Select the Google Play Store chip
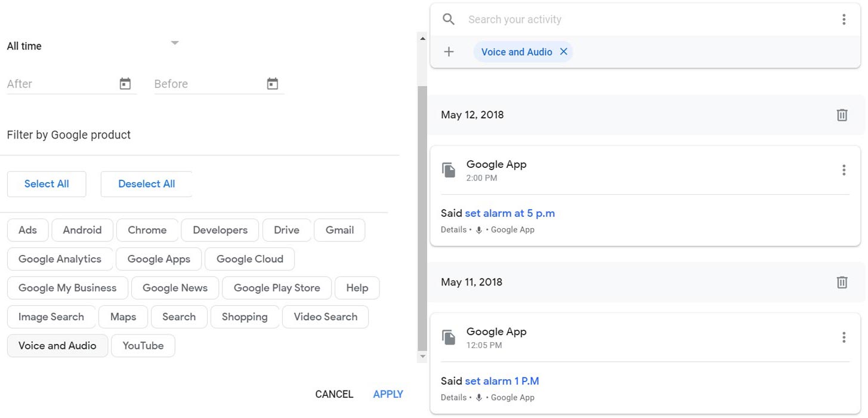The width and height of the screenshot is (868, 418). point(277,288)
